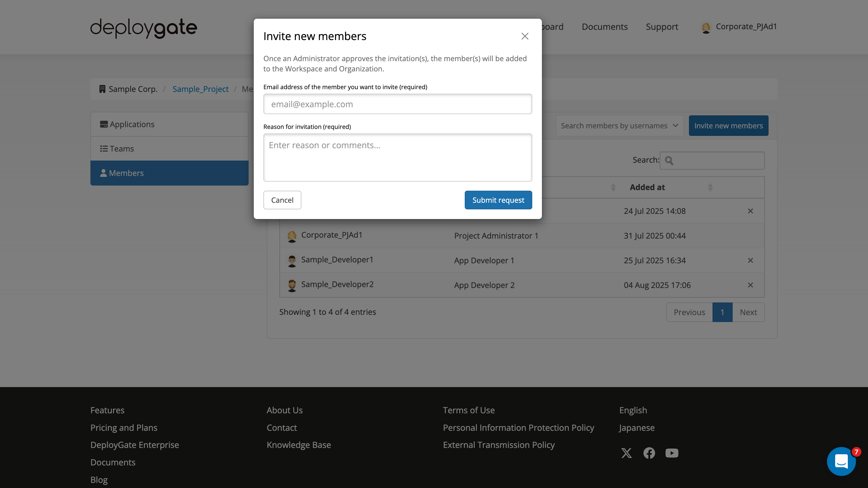Submit the invitation request
Screen dimensions: 868x488
click(x=498, y=200)
